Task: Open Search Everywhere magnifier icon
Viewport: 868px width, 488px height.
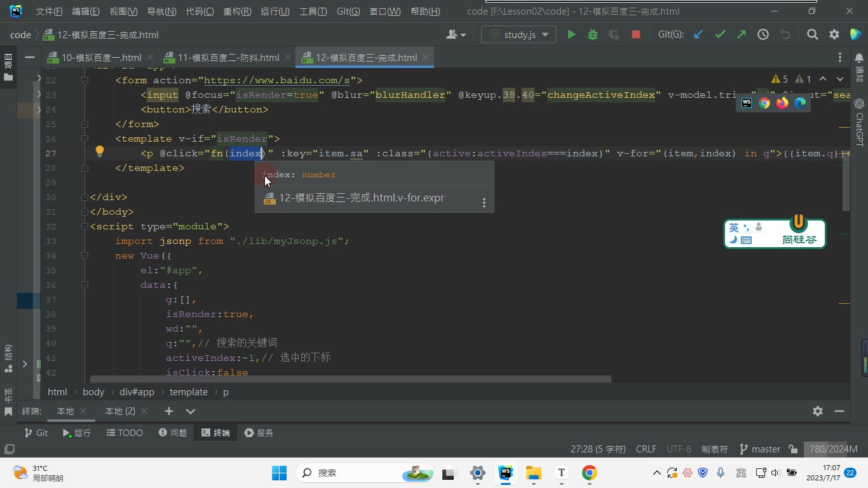Action: (x=812, y=35)
